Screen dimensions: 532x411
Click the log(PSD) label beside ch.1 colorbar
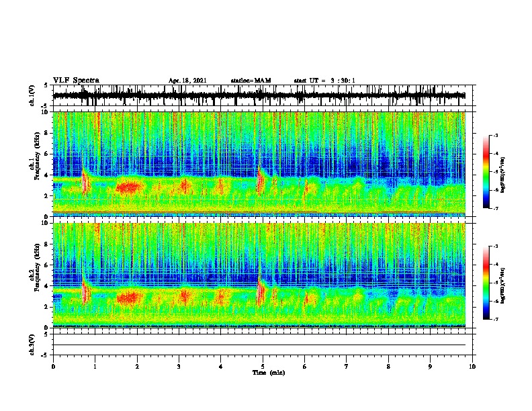(502, 175)
